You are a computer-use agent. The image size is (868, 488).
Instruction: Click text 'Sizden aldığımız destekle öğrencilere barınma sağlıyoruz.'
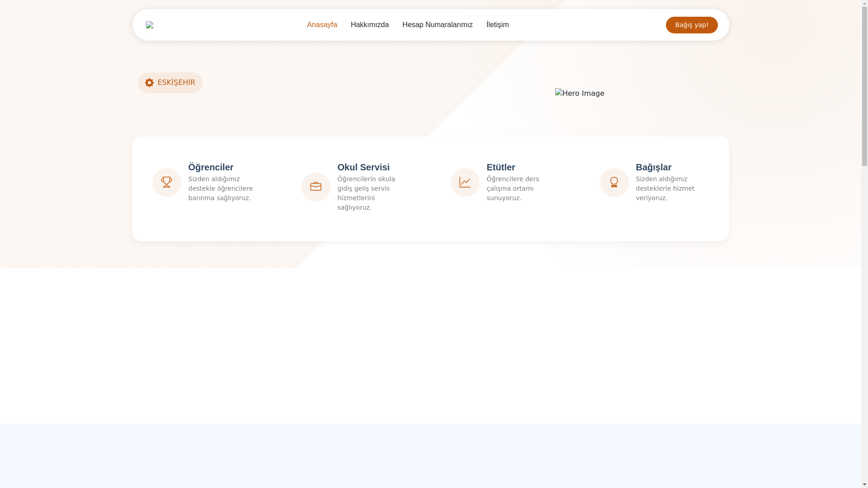pyautogui.click(x=221, y=188)
